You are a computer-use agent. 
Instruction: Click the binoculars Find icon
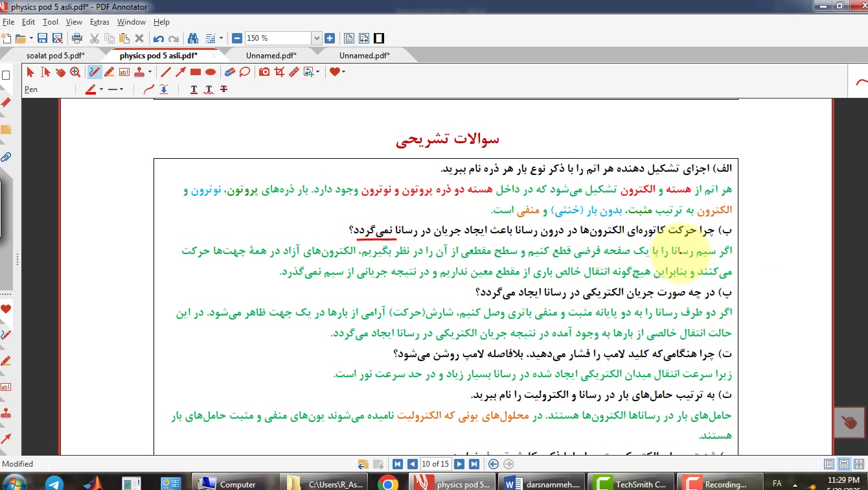tap(192, 38)
